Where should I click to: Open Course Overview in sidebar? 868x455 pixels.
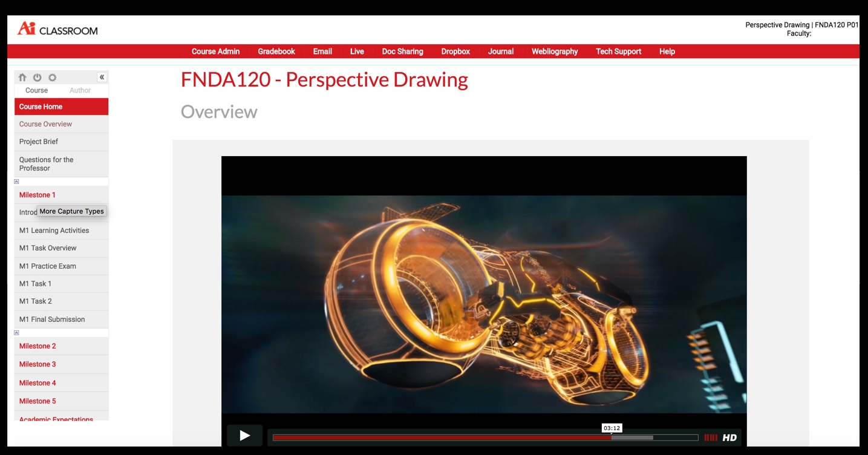[x=61, y=124]
